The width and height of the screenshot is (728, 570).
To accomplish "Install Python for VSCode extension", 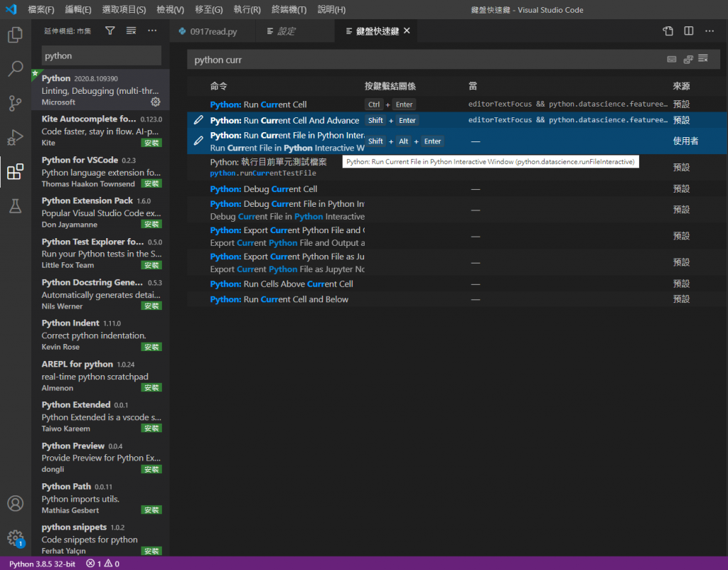I will (151, 184).
